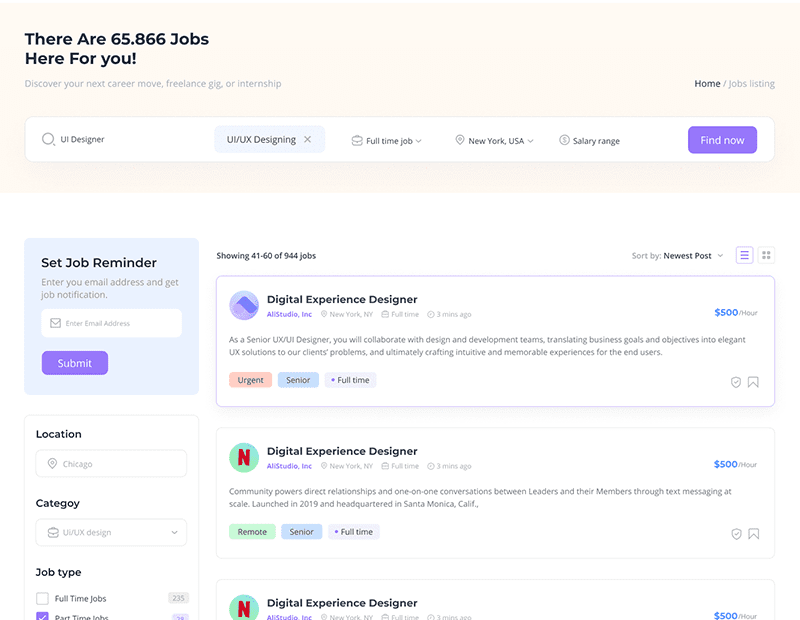
Task: Bookmark the first Digital Experience Designer job
Action: pyautogui.click(x=753, y=382)
